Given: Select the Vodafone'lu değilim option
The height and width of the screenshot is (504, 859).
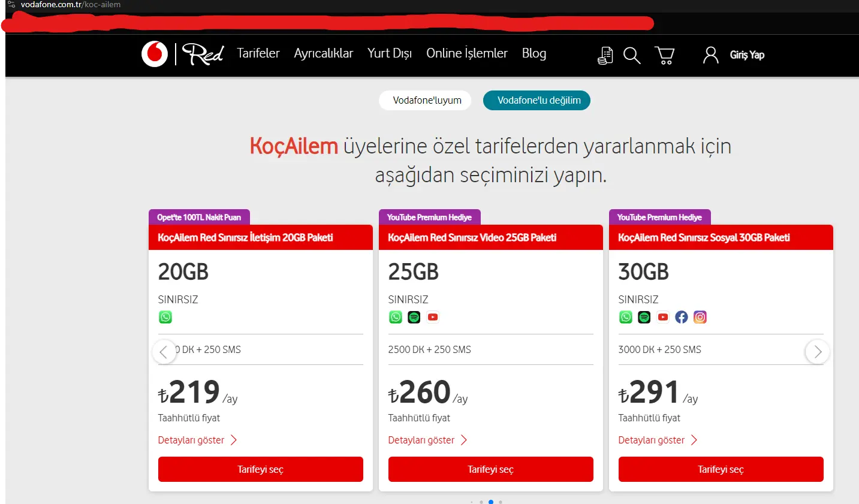Looking at the screenshot, I should point(537,101).
